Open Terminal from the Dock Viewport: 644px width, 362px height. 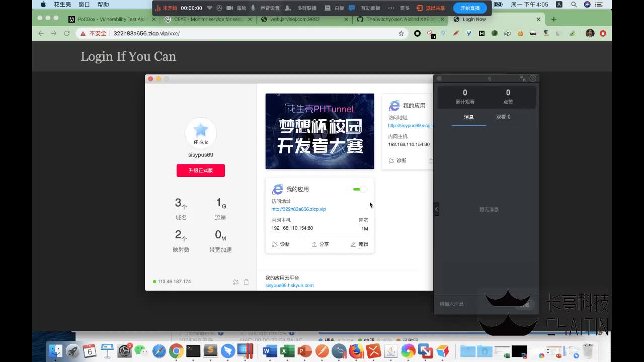click(193, 350)
